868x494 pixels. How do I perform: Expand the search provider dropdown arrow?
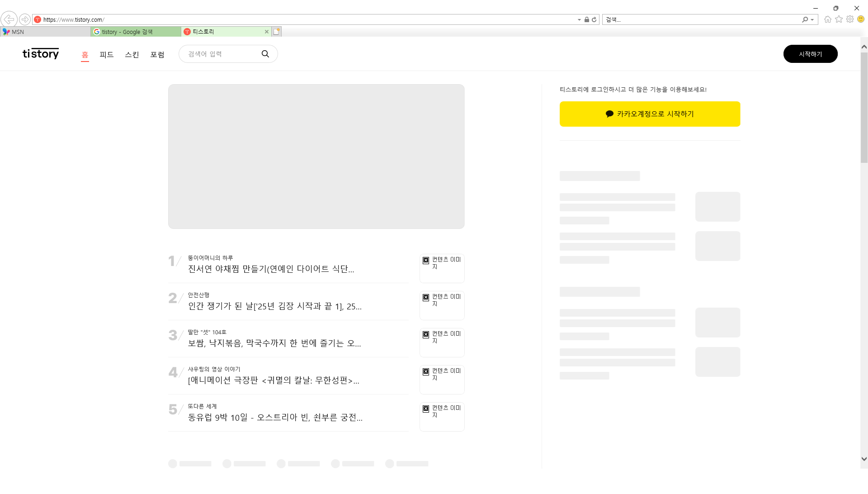[812, 20]
